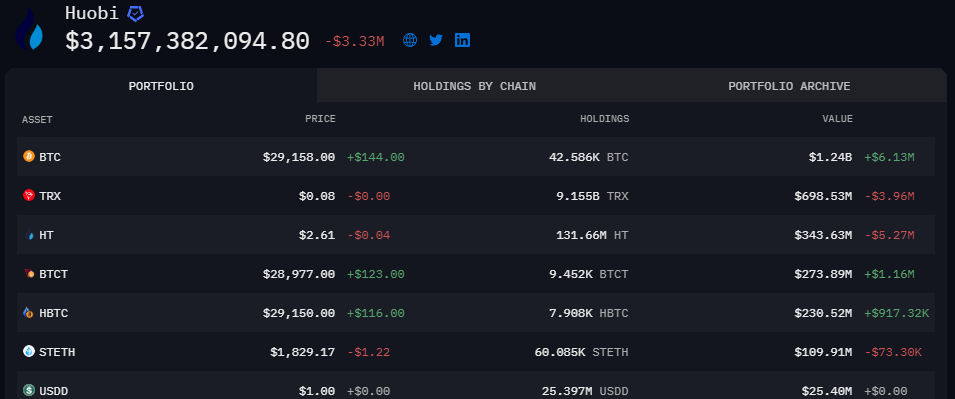Click HBTC price $29,150.00
The image size is (955, 399).
tap(299, 313)
